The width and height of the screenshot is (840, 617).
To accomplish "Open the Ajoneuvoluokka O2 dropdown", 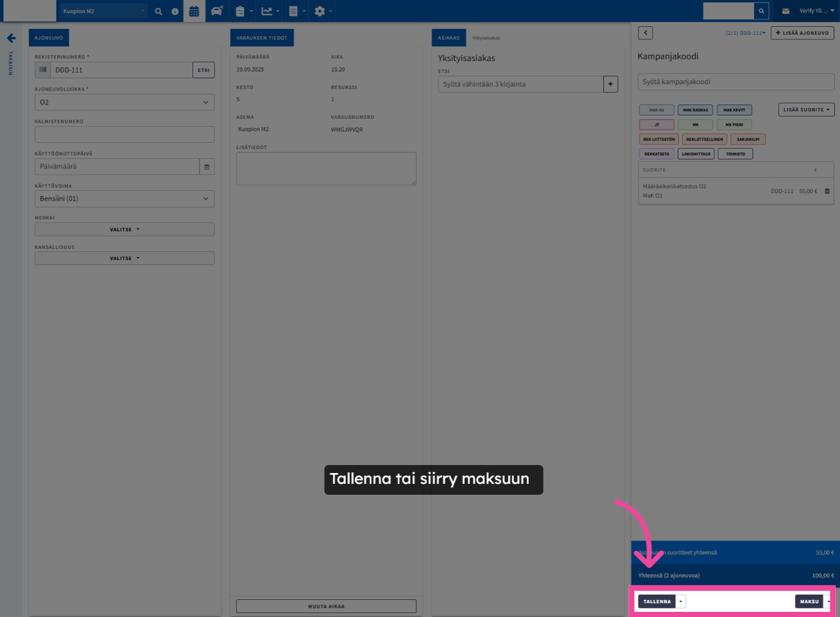I will (x=124, y=102).
